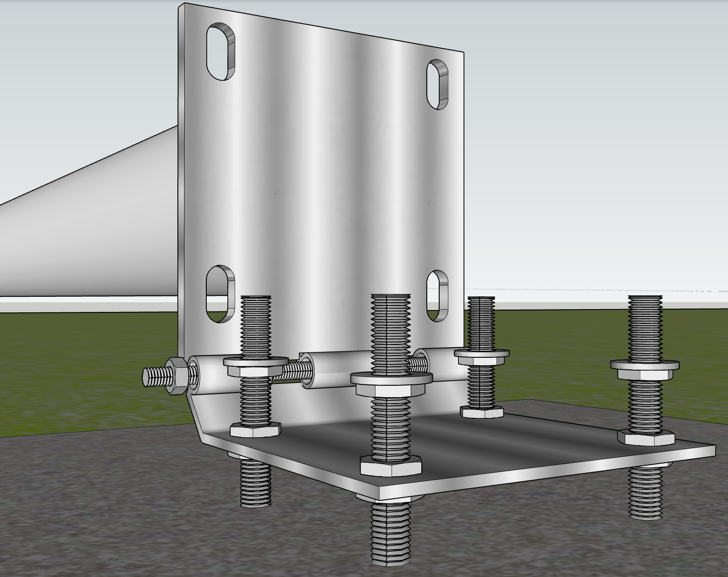Select the washer on the front center rod
This screenshot has height=577, width=728.
click(391, 379)
